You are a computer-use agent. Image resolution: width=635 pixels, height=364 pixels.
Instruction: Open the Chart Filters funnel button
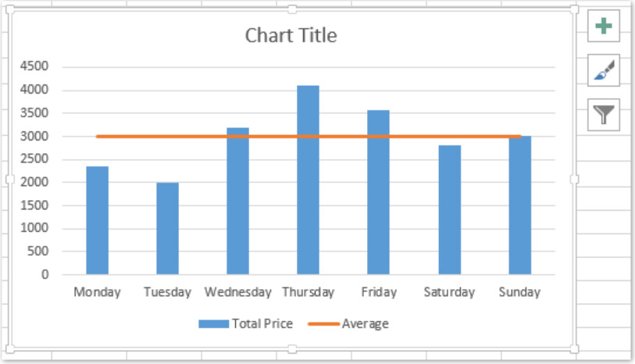coord(603,115)
